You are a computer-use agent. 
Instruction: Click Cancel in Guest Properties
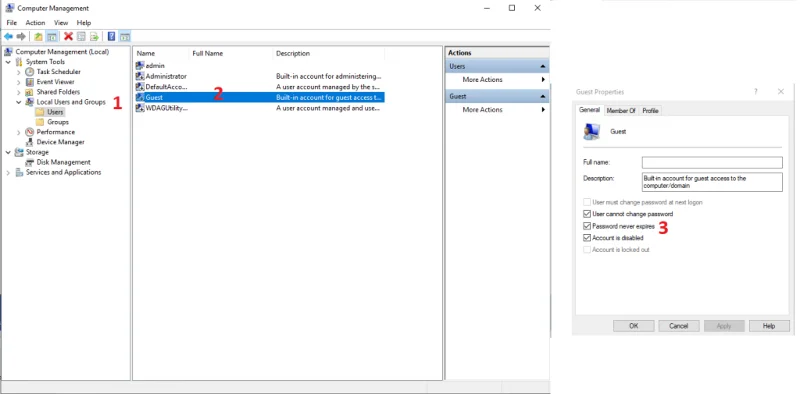coord(679,326)
